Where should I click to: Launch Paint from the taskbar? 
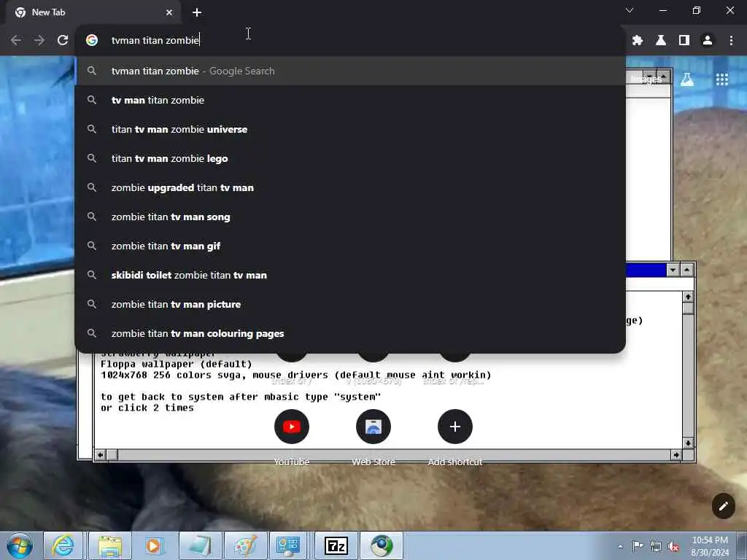(x=245, y=545)
